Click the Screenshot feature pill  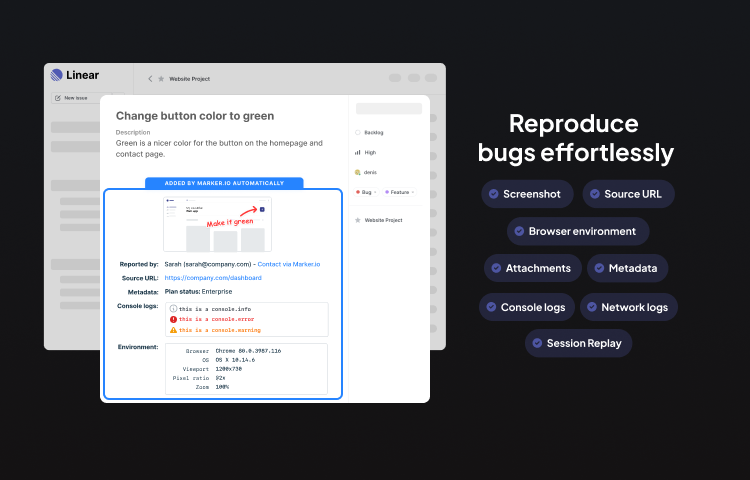pos(527,194)
